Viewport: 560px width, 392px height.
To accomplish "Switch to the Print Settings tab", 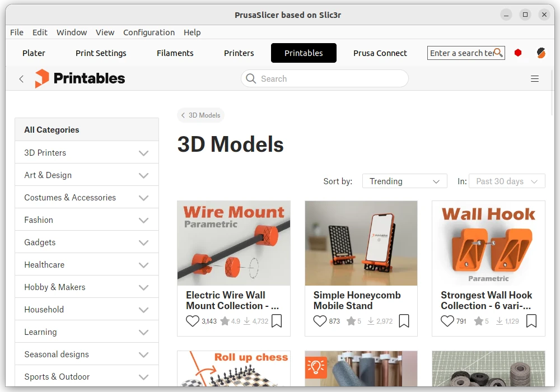I will coord(101,53).
